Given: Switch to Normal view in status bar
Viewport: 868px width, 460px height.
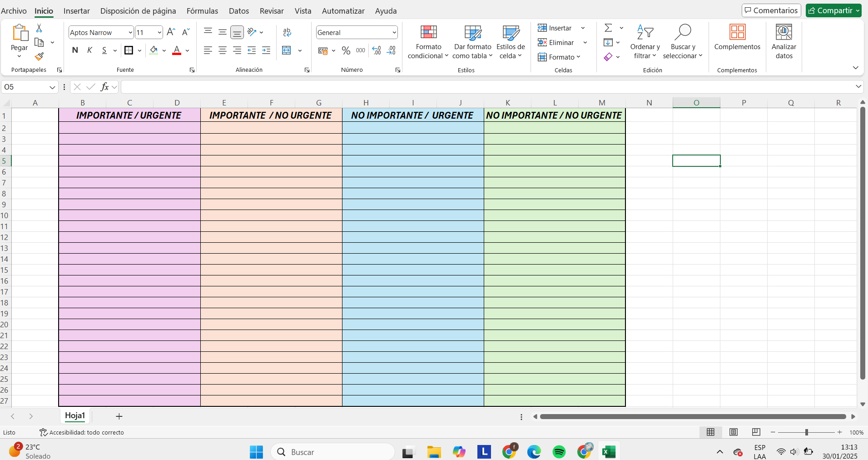Looking at the screenshot, I should (x=711, y=432).
